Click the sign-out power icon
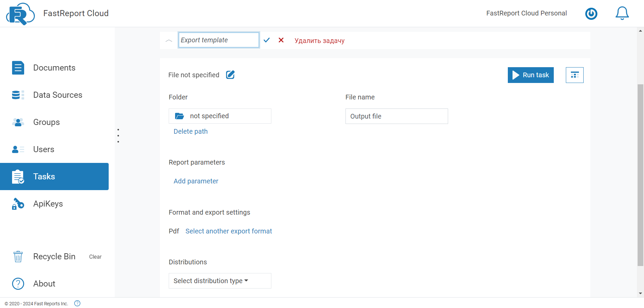 (x=591, y=14)
